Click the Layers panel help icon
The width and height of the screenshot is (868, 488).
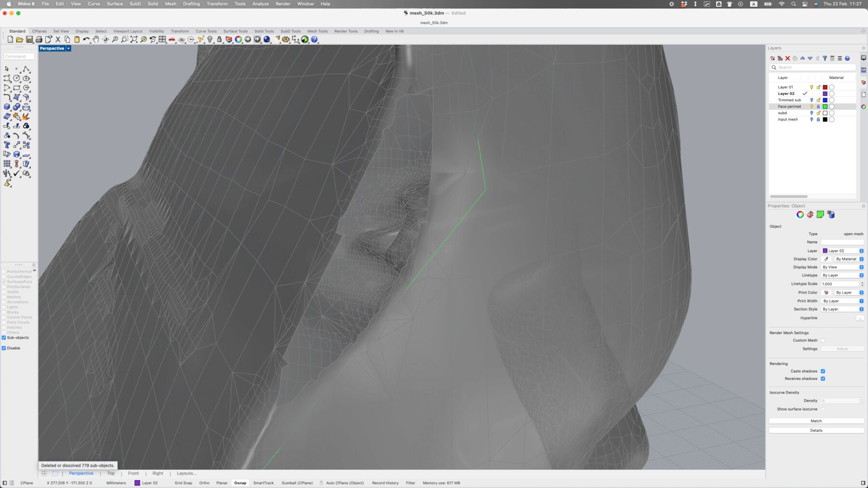[x=847, y=58]
